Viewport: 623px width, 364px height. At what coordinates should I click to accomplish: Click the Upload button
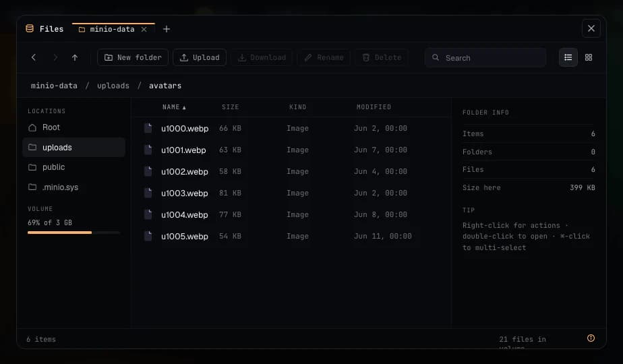coord(200,57)
